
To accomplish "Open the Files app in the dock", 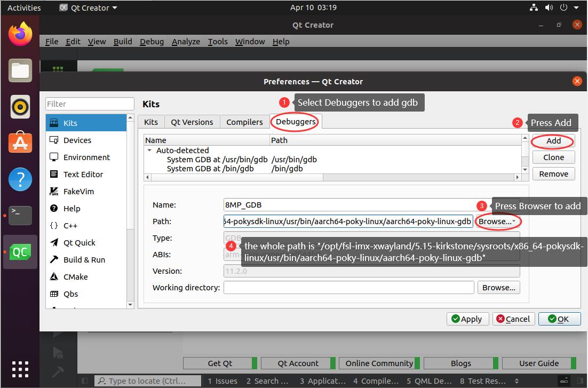I will [20, 70].
